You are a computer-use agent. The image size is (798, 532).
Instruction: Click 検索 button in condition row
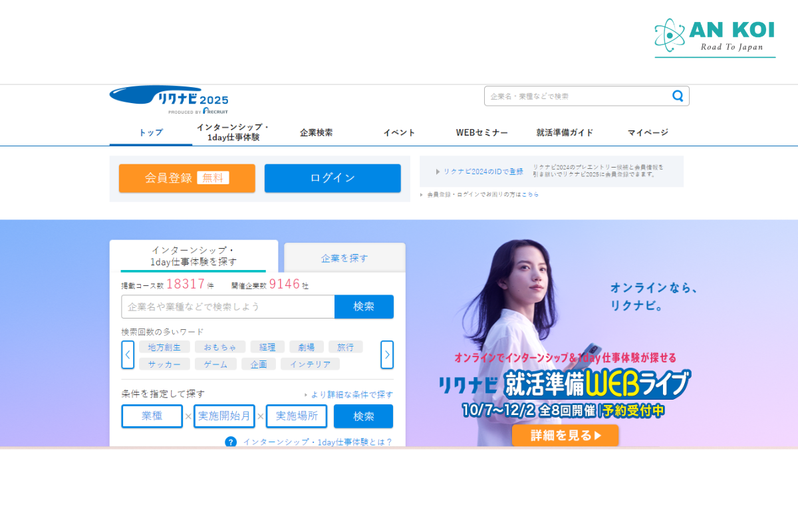pyautogui.click(x=363, y=416)
